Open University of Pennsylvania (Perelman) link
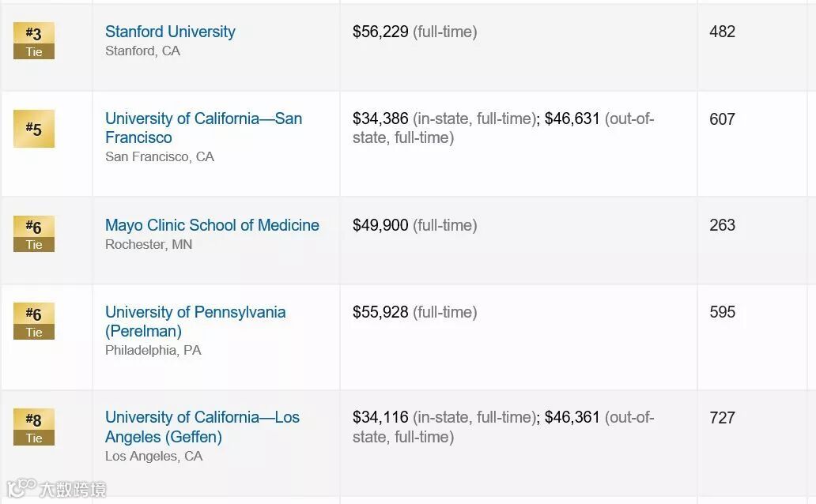816x504 pixels. point(195,313)
